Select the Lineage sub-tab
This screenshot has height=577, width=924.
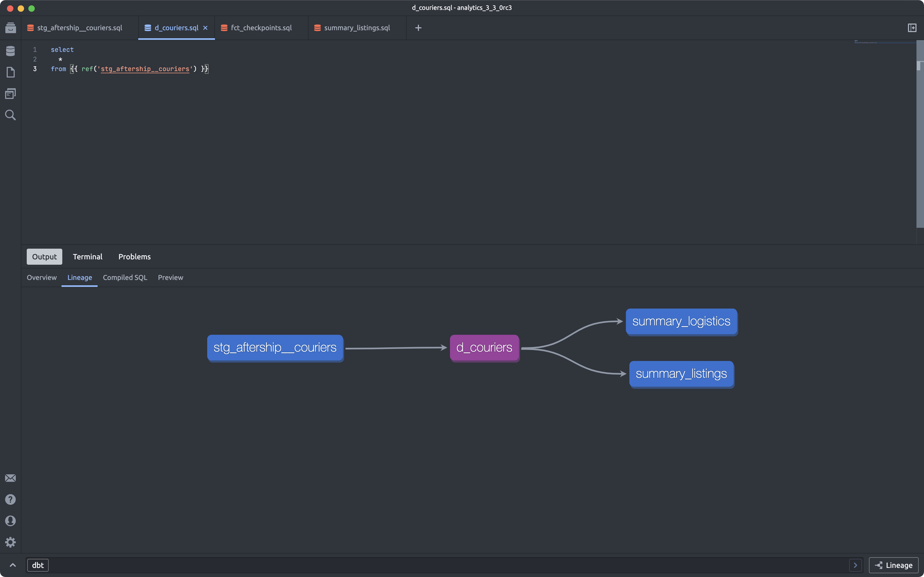(x=80, y=278)
